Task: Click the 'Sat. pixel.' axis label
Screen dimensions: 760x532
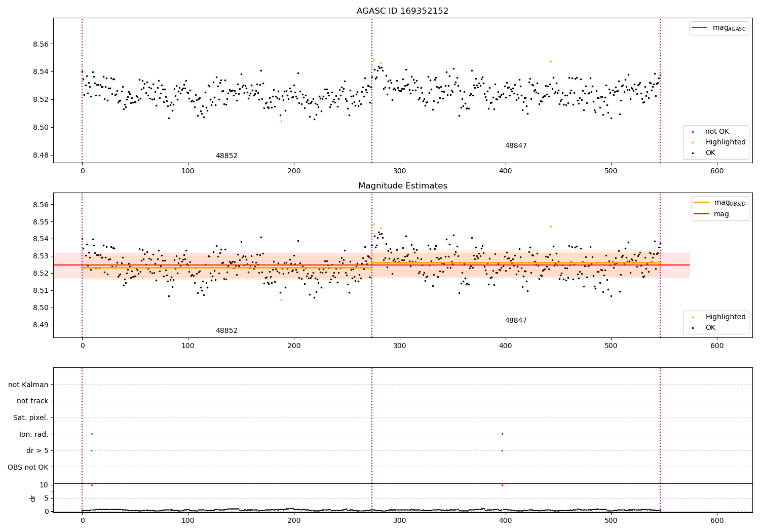Action: coord(31,417)
